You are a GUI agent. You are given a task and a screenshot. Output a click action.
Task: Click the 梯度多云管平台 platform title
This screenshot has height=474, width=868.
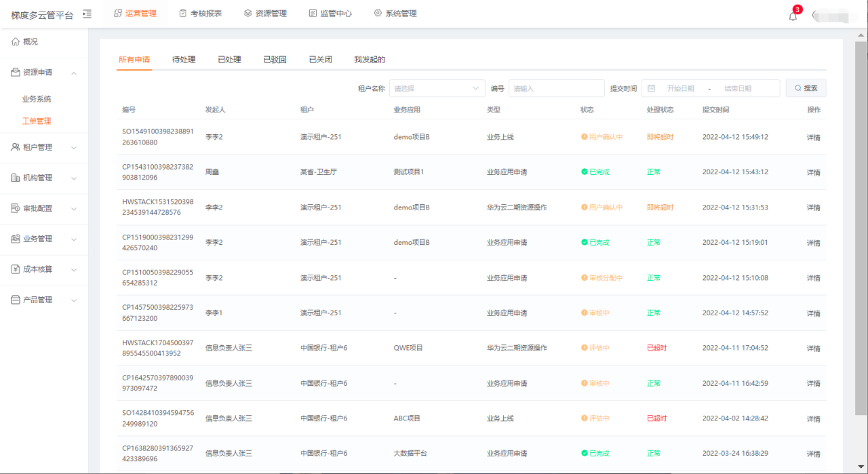[x=42, y=14]
